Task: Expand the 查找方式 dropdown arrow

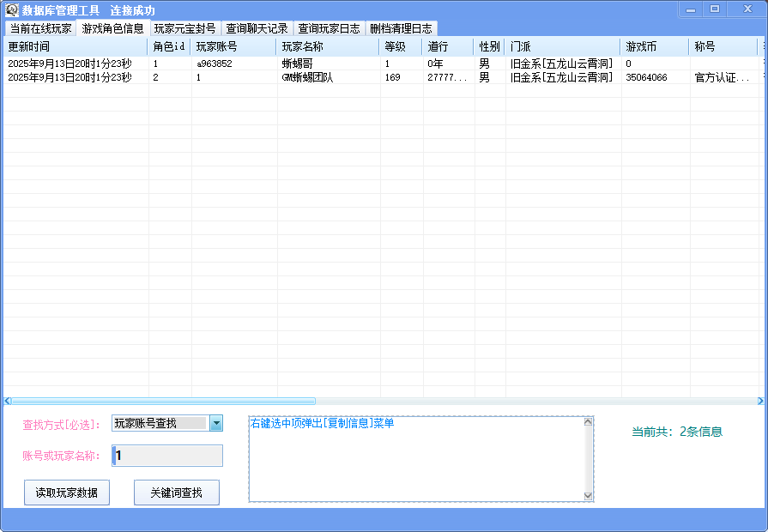Action: tap(216, 423)
